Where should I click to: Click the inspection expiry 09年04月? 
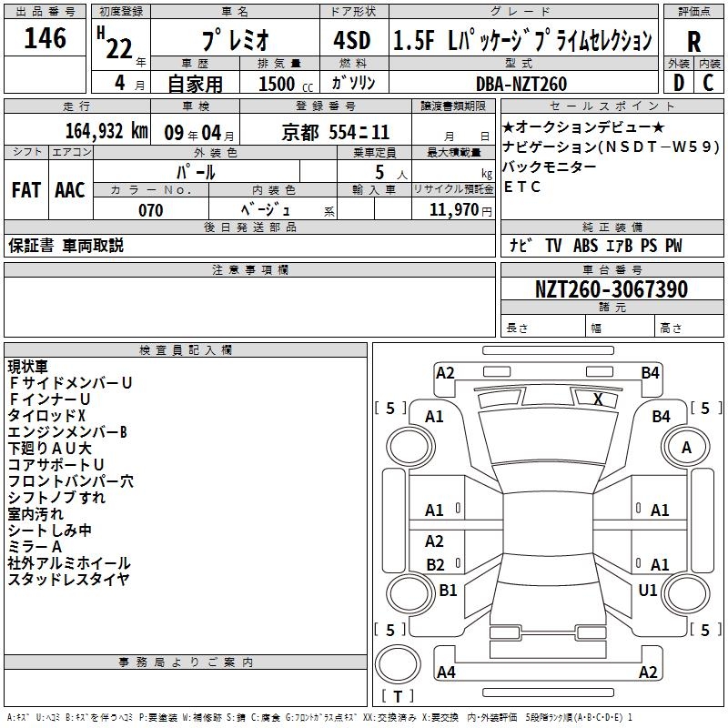point(199,133)
